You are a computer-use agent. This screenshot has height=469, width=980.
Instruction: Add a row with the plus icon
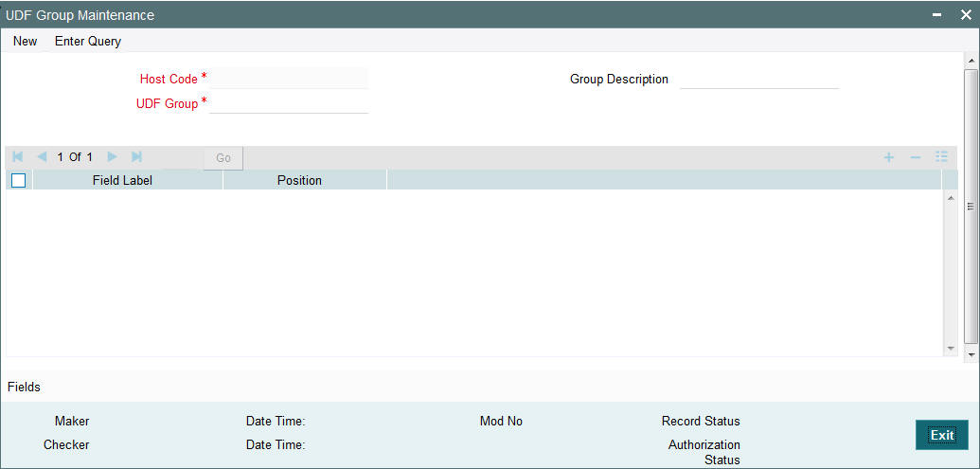(x=888, y=157)
